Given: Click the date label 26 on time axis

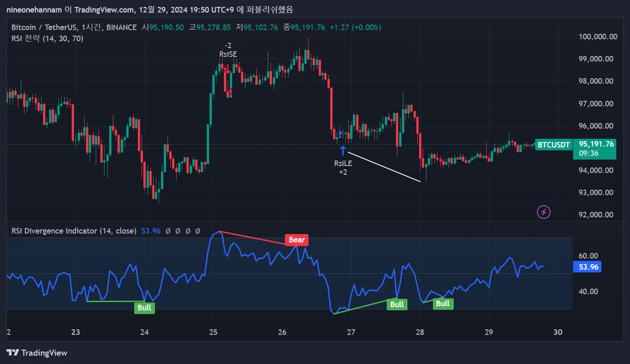Looking at the screenshot, I should 283,332.
